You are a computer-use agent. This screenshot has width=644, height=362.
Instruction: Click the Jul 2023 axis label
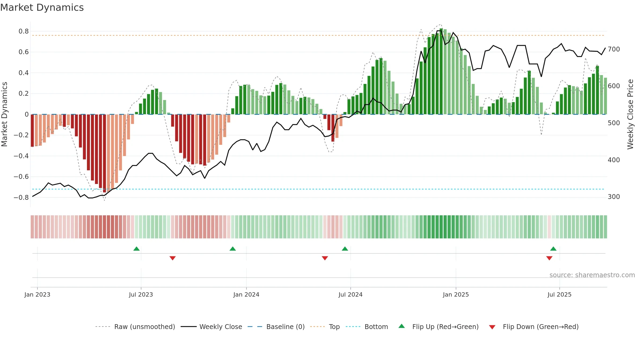(141, 294)
